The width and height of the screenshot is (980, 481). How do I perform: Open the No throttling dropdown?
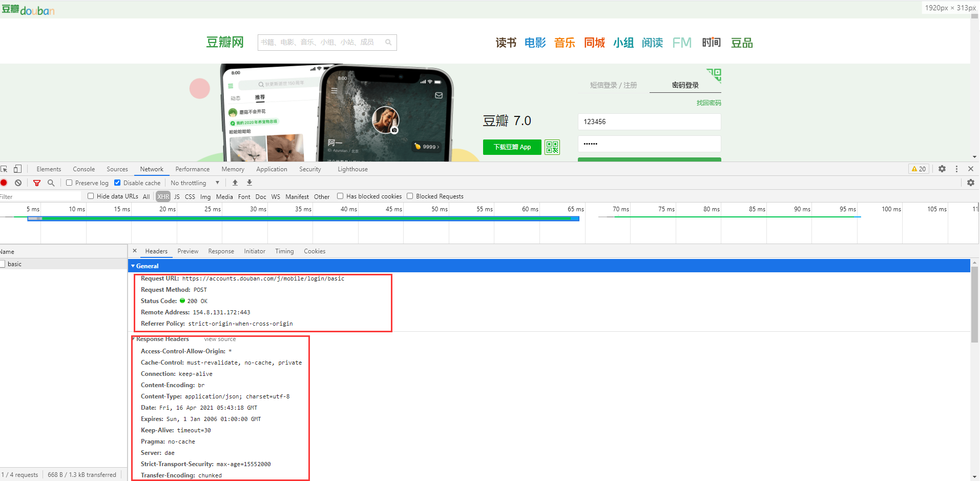195,183
